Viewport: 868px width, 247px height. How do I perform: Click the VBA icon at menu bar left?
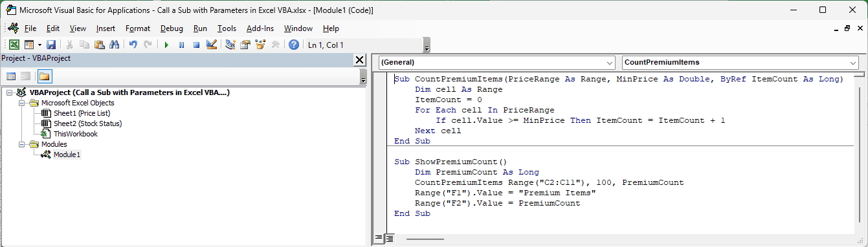click(x=13, y=28)
